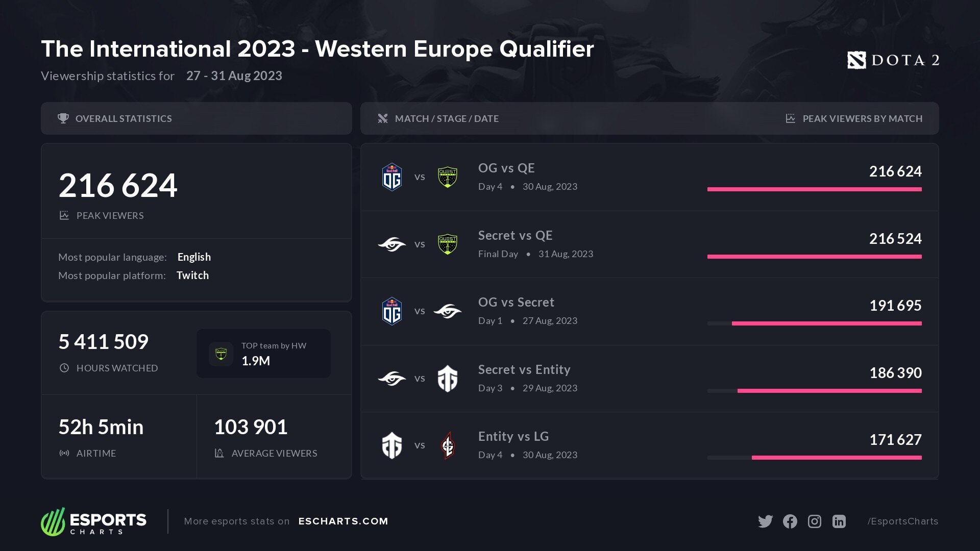The height and width of the screenshot is (551, 980).
Task: Click the Secret vs Entity match title
Action: (524, 369)
